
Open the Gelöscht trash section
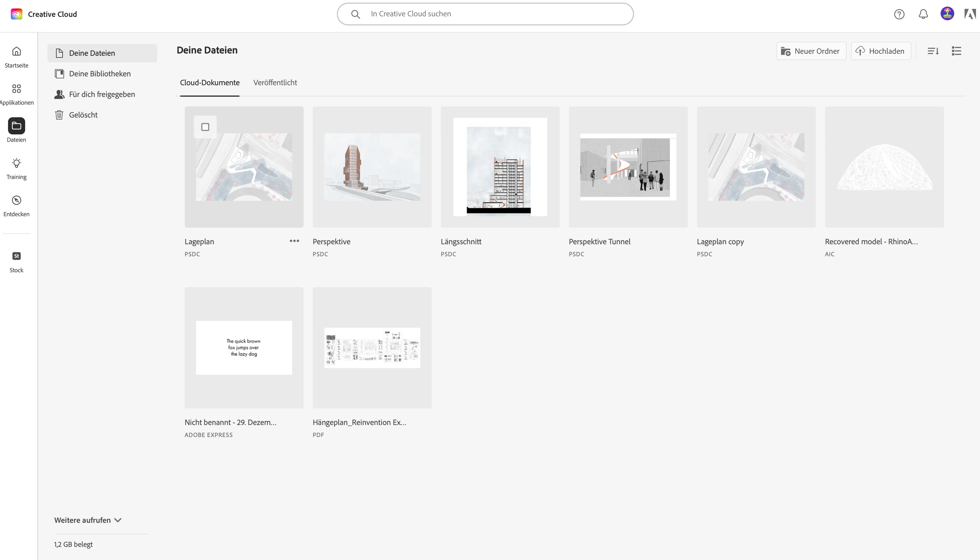pos(83,115)
